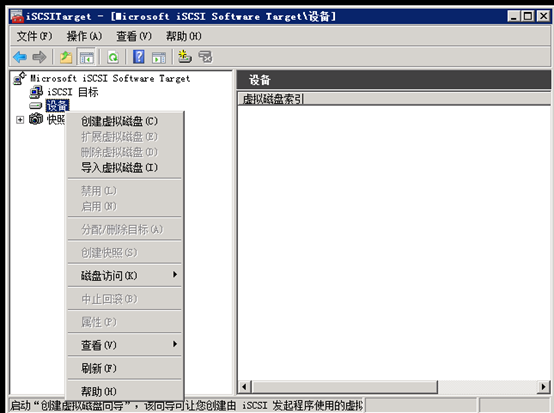This screenshot has height=413, width=554.
Task: Click the Forward arrow toolbar icon
Action: point(39,57)
